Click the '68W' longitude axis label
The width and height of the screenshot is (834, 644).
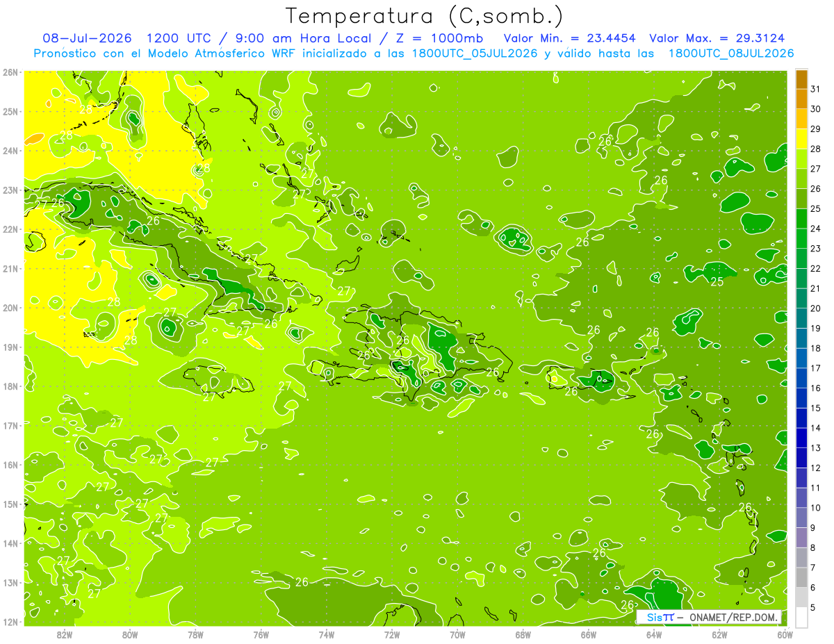click(x=523, y=634)
